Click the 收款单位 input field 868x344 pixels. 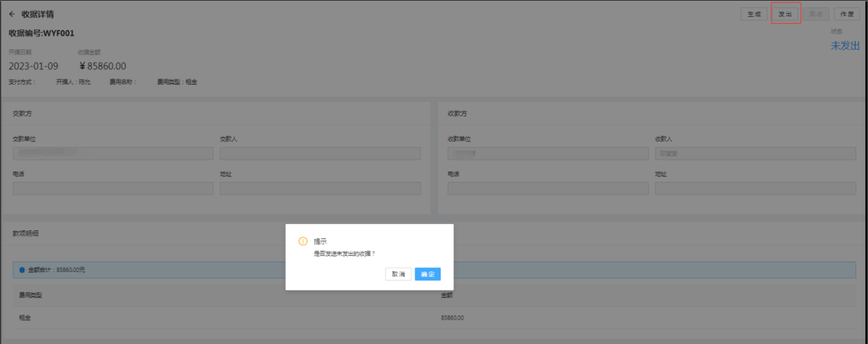click(x=548, y=154)
